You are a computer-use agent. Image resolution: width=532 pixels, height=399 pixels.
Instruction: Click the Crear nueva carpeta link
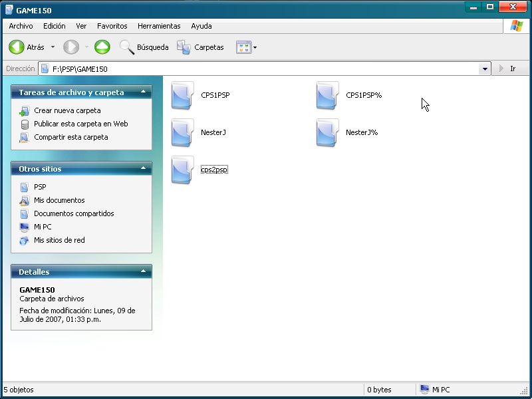67,110
